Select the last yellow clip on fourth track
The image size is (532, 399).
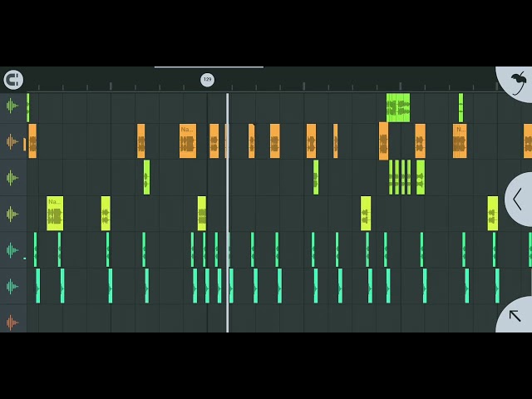tap(493, 214)
